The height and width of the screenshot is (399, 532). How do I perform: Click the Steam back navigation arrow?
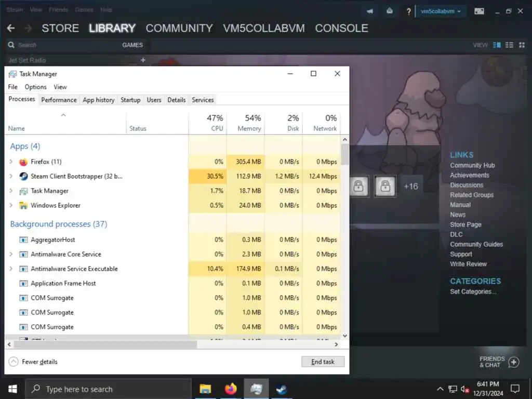click(11, 28)
